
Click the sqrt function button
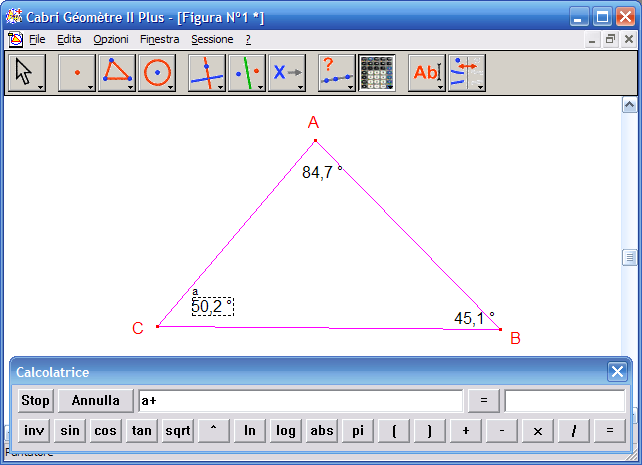(x=178, y=431)
